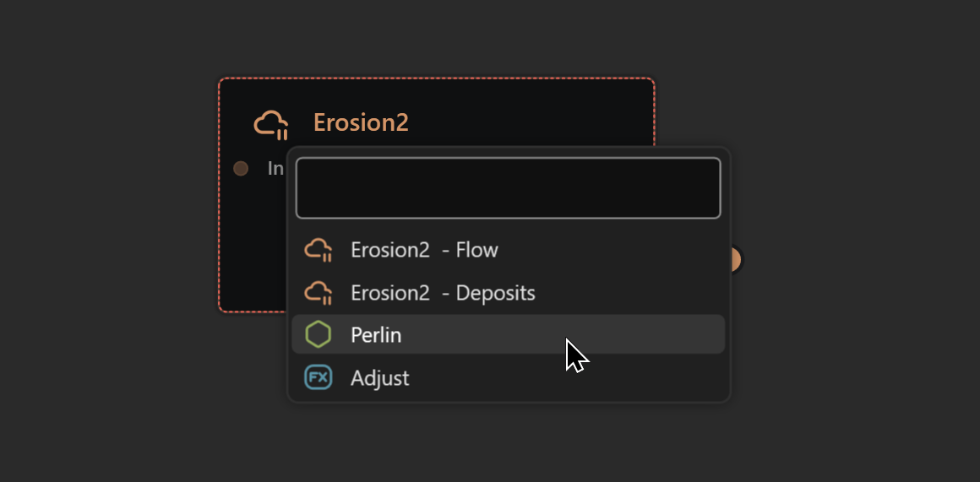Click the Erosion2 - Deposits cloud icon
The width and height of the screenshot is (980, 482).
coord(318,293)
